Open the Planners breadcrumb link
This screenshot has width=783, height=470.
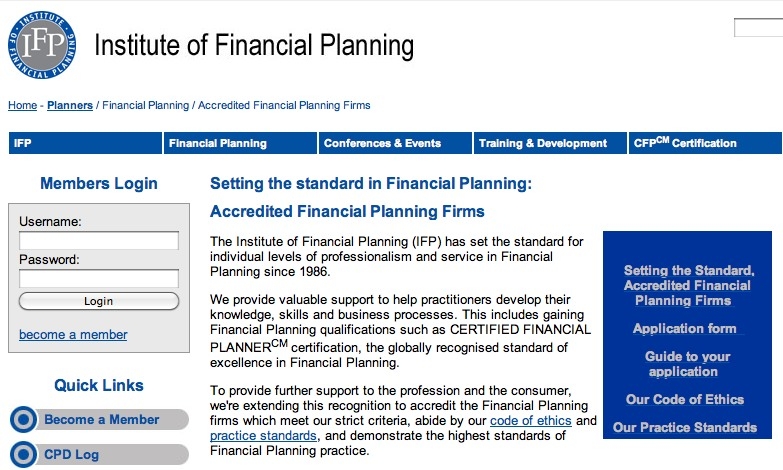70,105
